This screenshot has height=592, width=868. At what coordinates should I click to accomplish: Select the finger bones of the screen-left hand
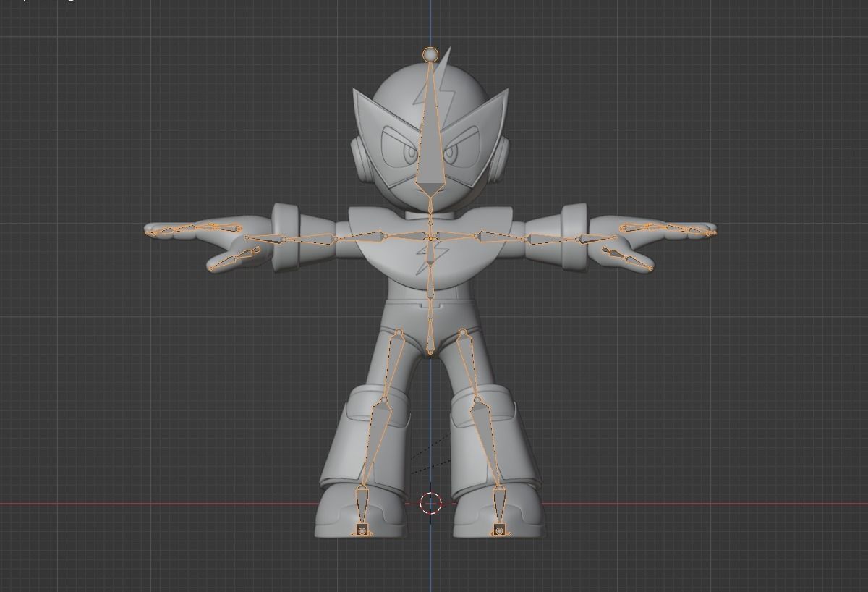click(192, 229)
